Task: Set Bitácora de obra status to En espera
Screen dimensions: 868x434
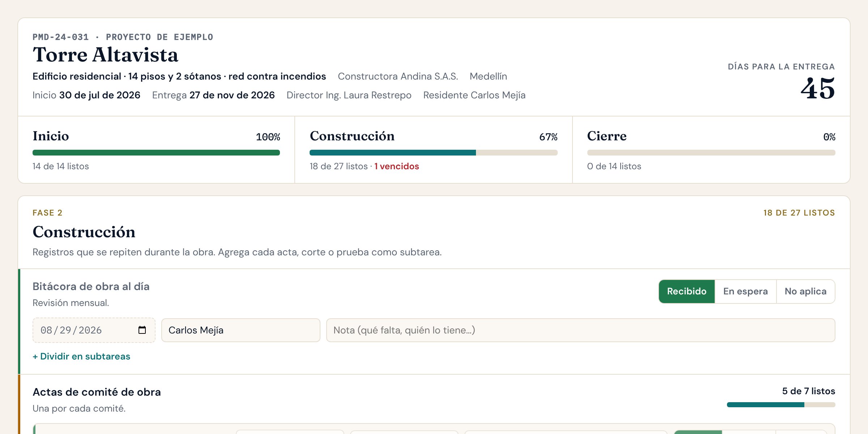Action: click(745, 291)
